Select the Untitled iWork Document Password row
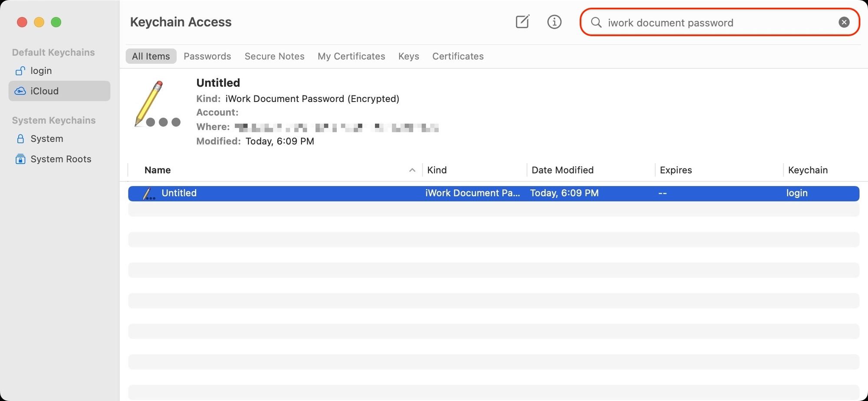 click(x=304, y=193)
